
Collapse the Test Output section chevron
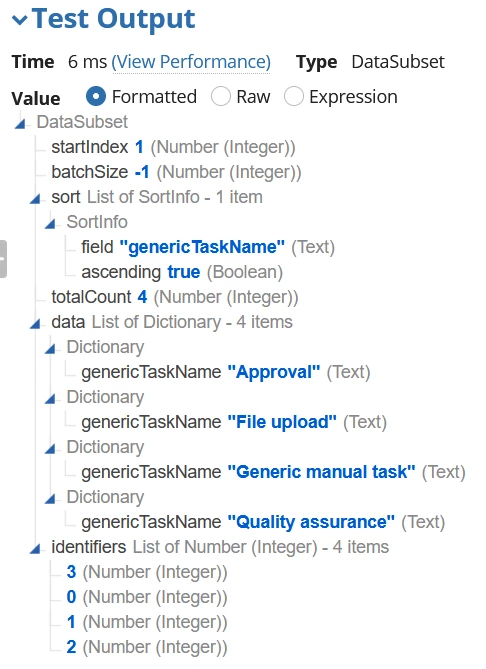click(x=20, y=20)
